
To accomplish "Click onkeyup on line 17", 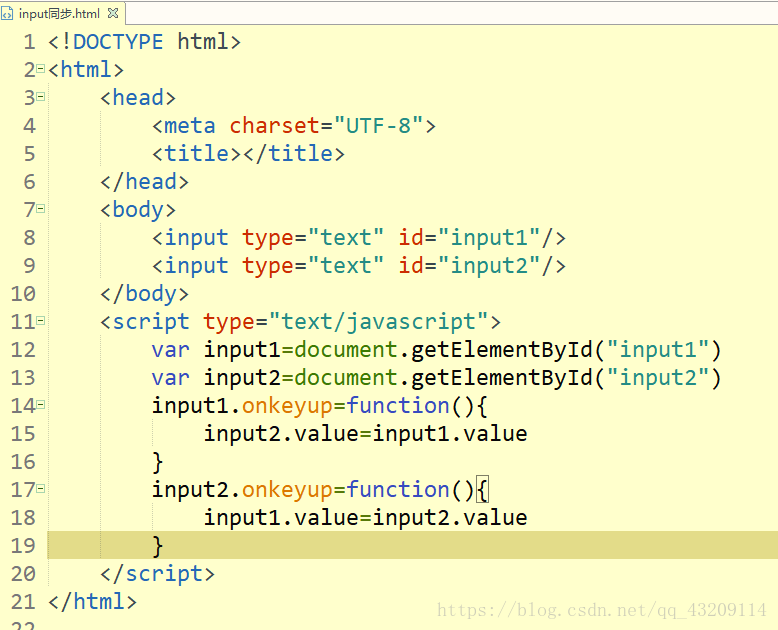I will pyautogui.click(x=287, y=490).
